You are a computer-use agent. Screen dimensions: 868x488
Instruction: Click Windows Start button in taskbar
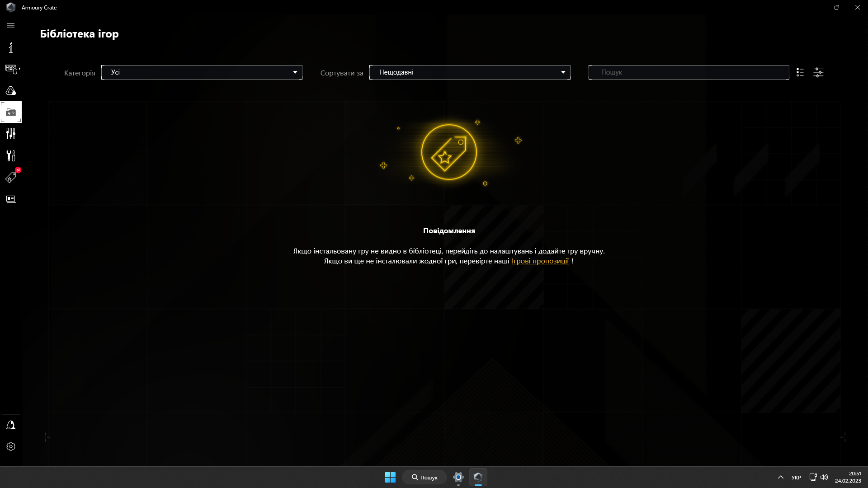(390, 477)
